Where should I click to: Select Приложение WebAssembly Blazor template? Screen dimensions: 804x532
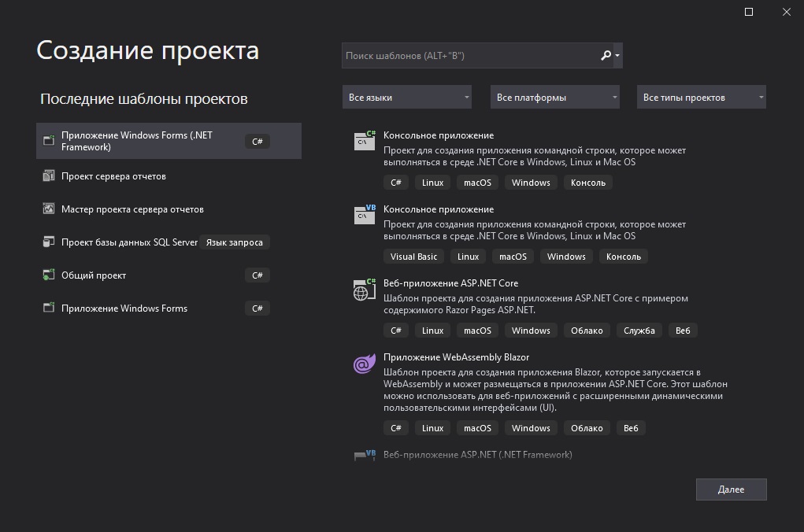click(457, 357)
